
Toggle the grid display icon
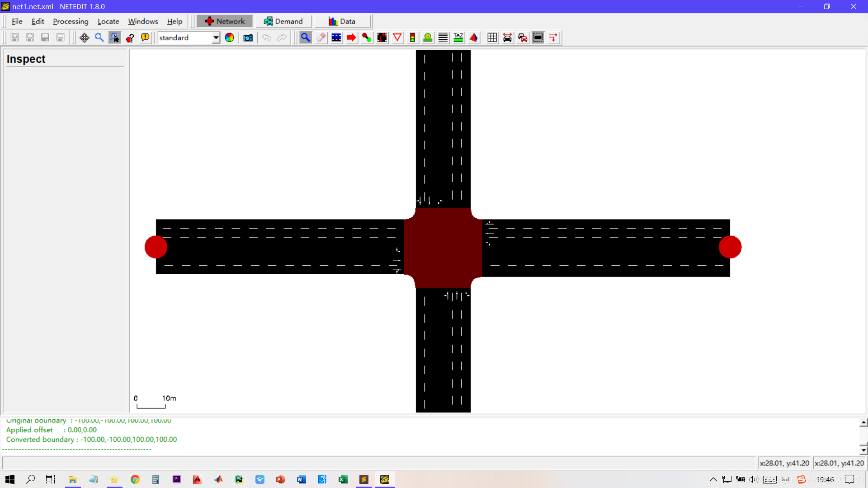point(492,38)
